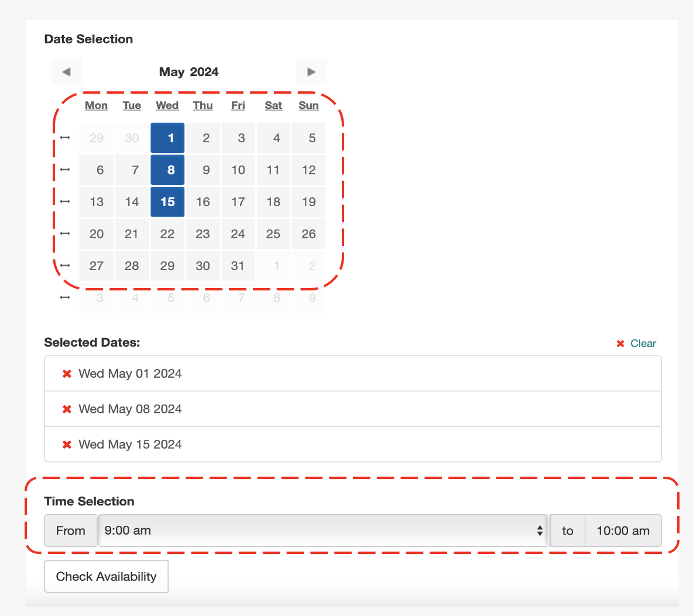Pick May 11 date cell
This screenshot has height=616, width=693.
click(x=273, y=170)
